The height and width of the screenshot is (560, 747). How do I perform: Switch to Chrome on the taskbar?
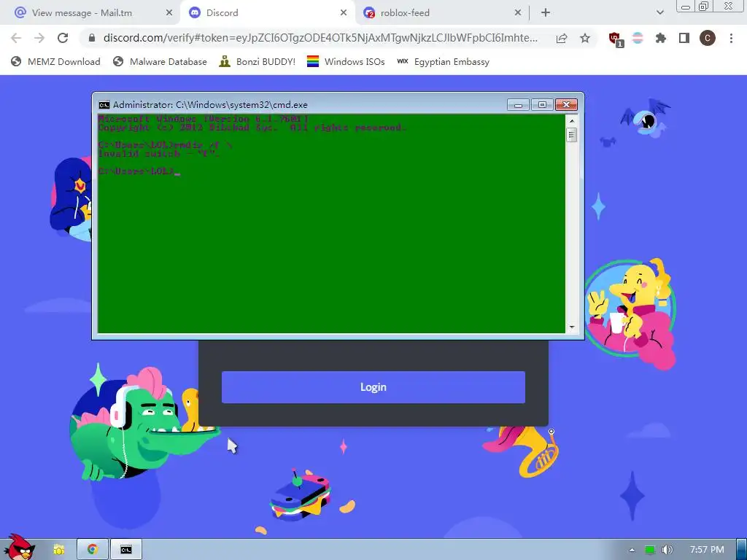[x=93, y=550]
